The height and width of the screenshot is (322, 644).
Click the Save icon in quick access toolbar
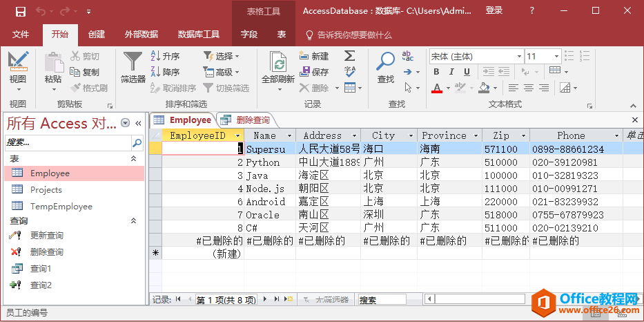pyautogui.click(x=21, y=11)
